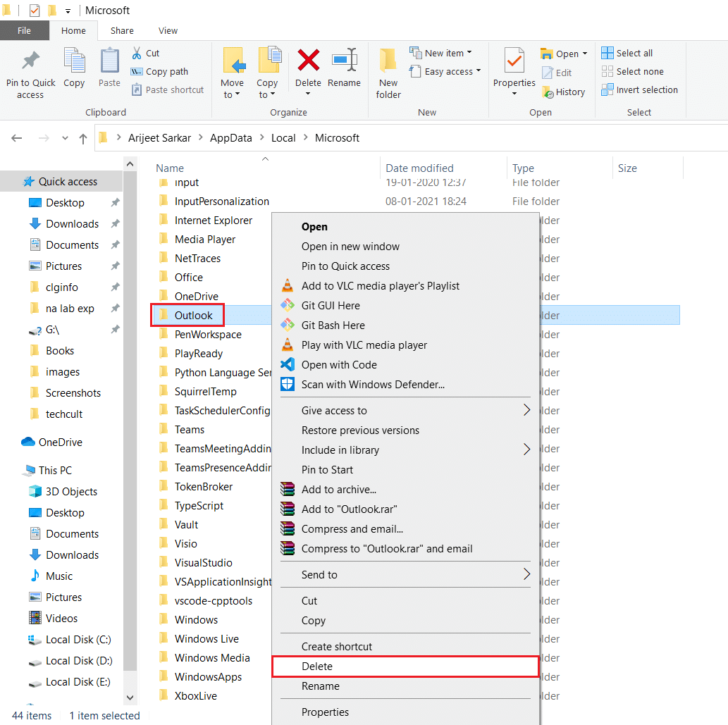Open Properties icon in ribbon
The image size is (728, 725).
coord(514,63)
